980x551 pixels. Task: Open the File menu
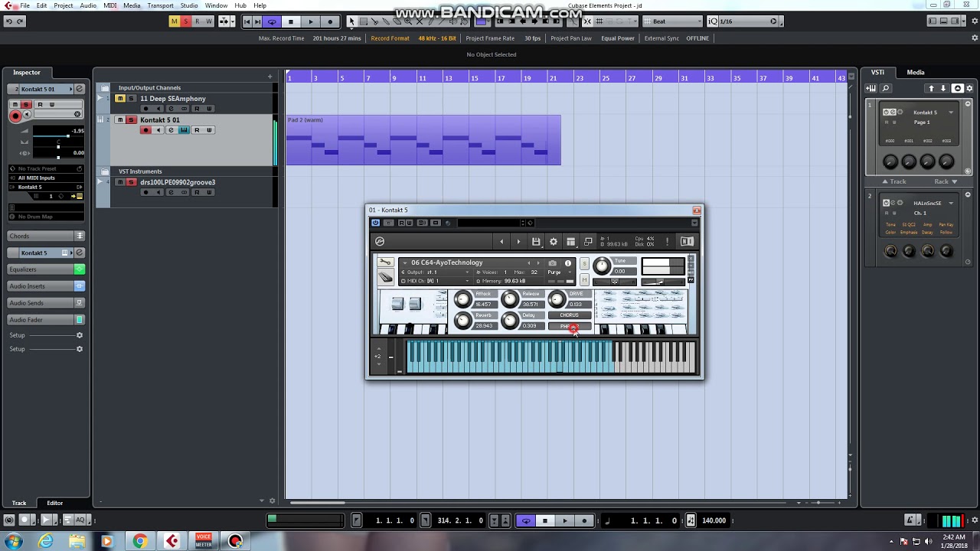click(x=24, y=5)
